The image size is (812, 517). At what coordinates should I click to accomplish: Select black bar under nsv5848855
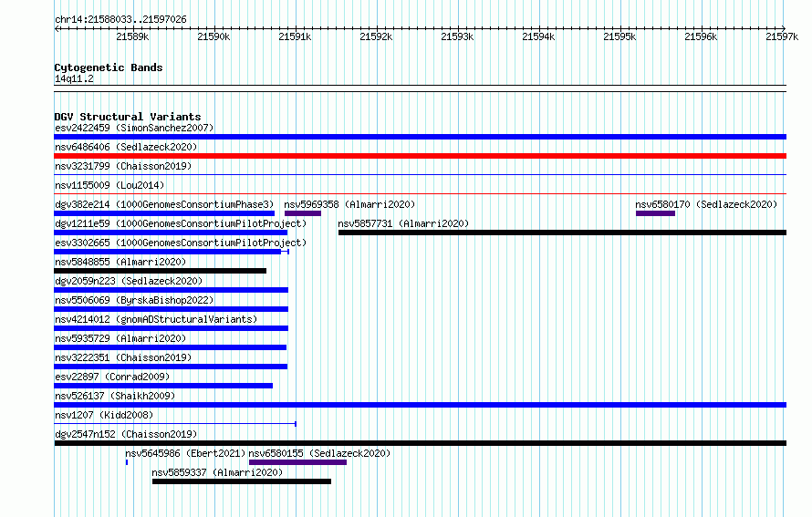pos(160,271)
